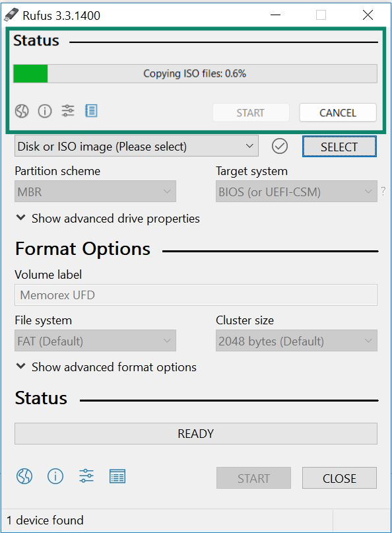Image resolution: width=392 pixels, height=533 pixels.
Task: Open the Partition scheme dropdown
Action: [95, 192]
